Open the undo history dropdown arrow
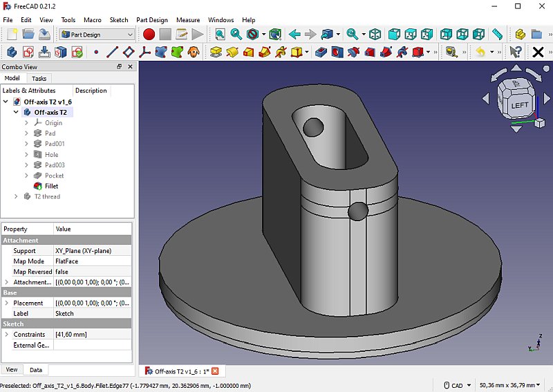Image resolution: width=553 pixels, height=392 pixels. 491,53
